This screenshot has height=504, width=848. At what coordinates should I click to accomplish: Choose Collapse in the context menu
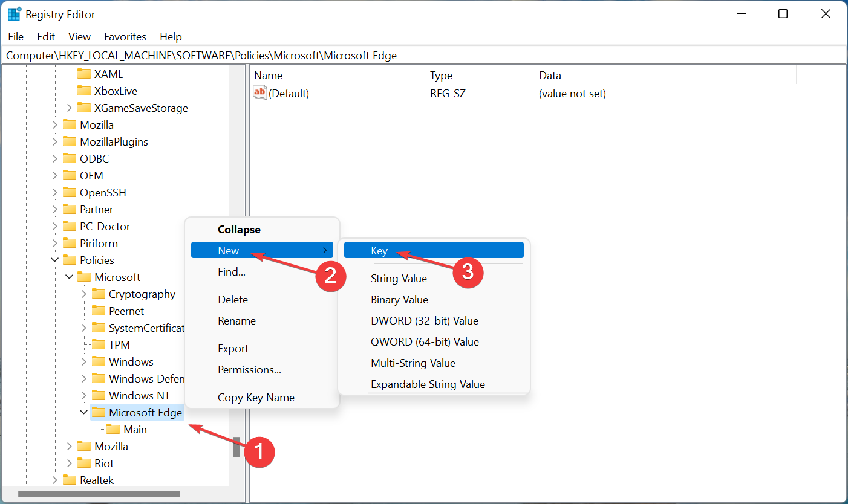262,230
